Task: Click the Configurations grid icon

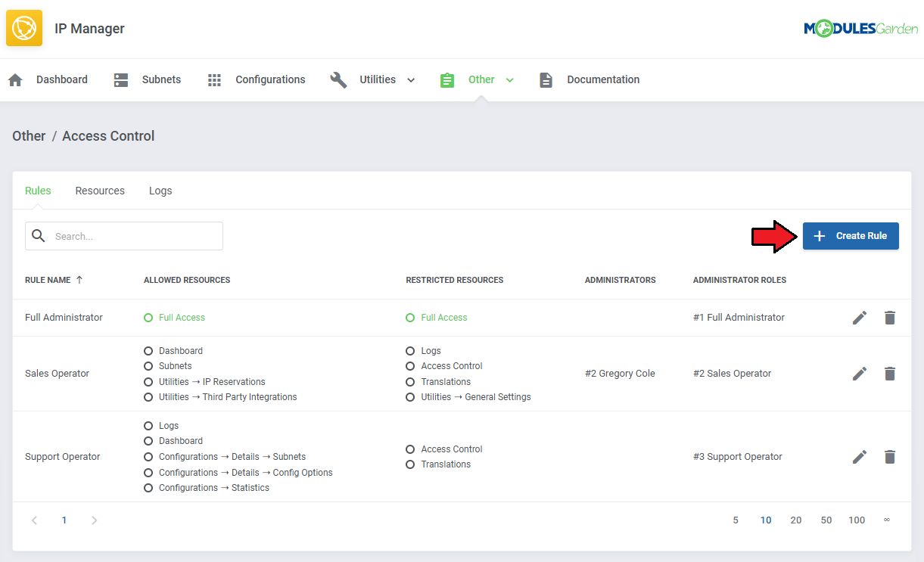Action: [x=214, y=80]
